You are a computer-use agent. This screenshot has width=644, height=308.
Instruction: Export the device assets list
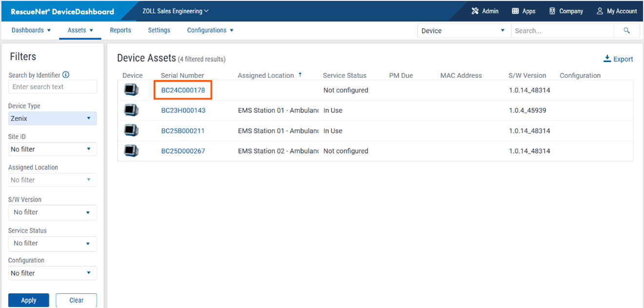click(x=618, y=59)
